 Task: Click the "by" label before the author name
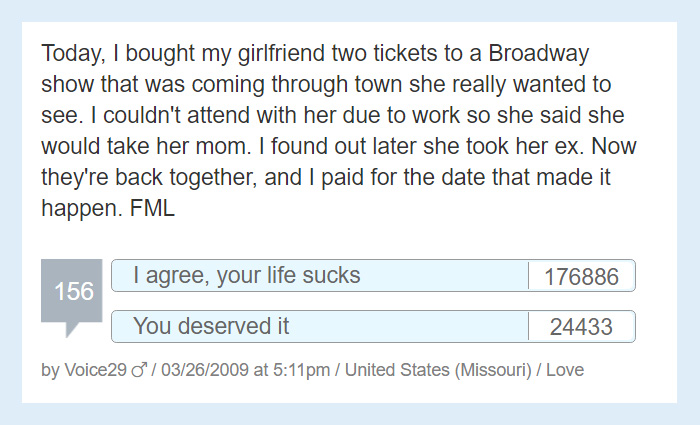click(x=50, y=370)
